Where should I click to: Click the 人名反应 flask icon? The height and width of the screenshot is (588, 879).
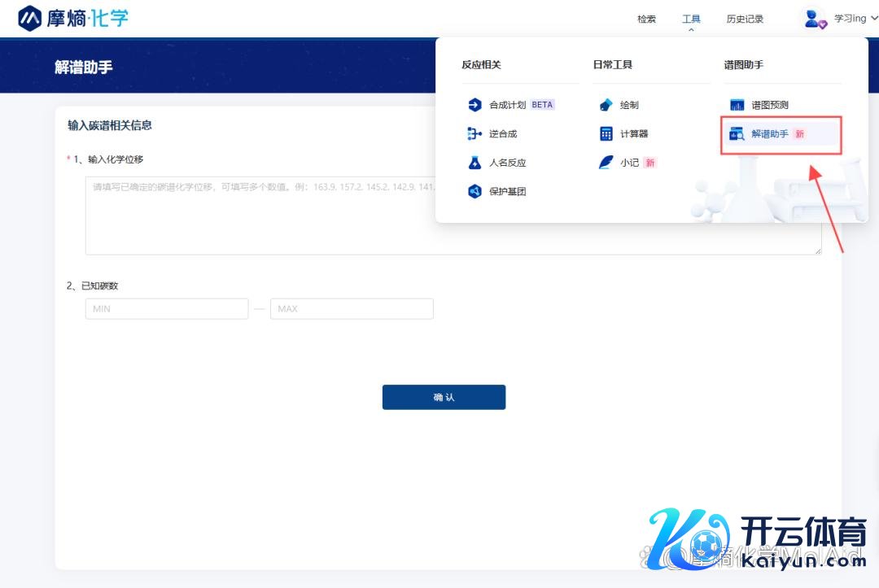(474, 163)
